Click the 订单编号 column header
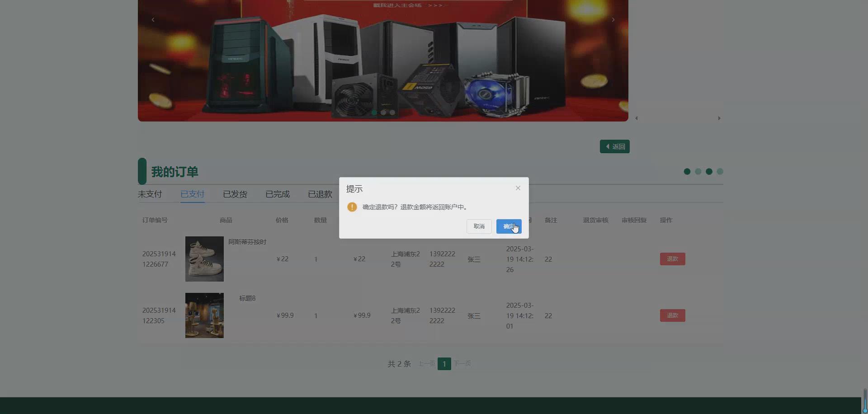Image resolution: width=868 pixels, height=414 pixels. pos(155,220)
